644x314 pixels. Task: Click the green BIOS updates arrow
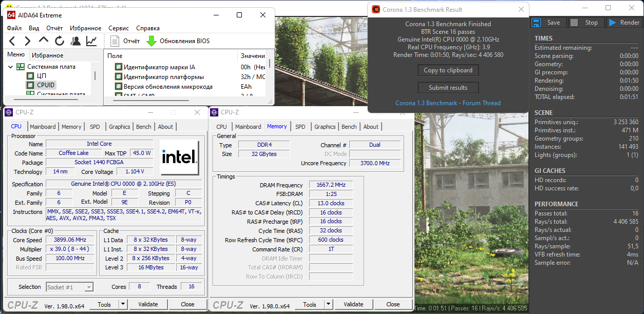tap(151, 41)
